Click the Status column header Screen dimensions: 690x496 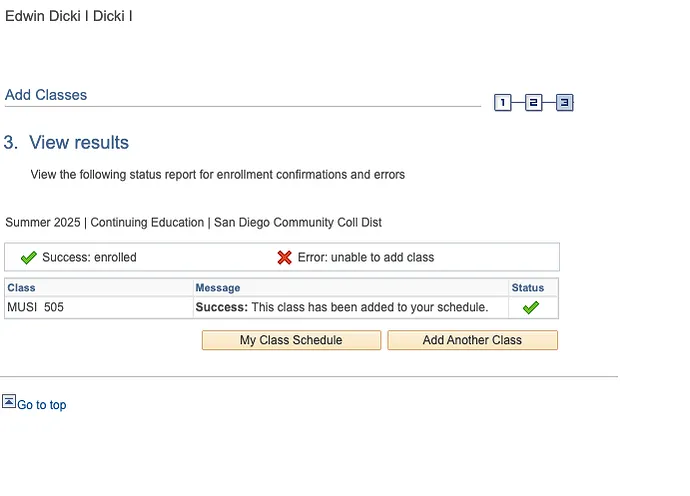[528, 288]
